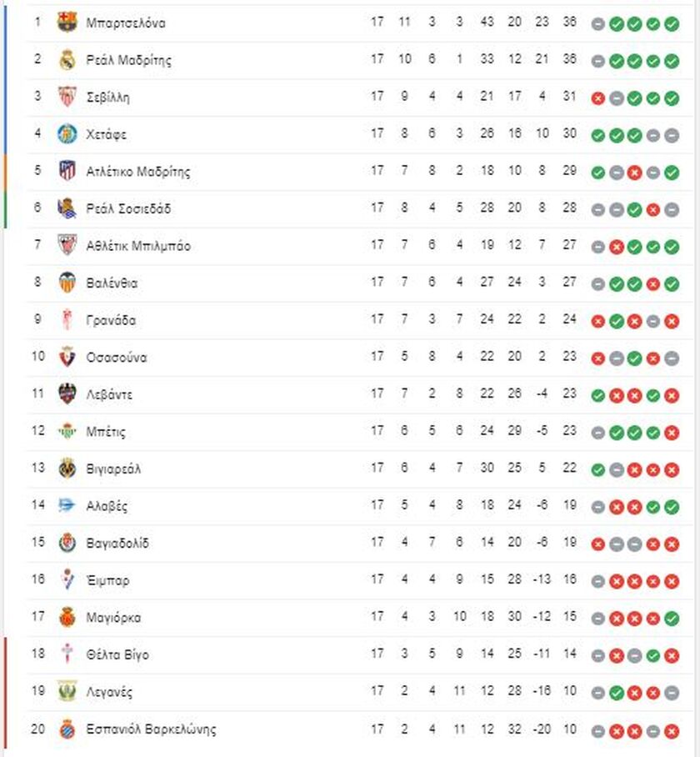The height and width of the screenshot is (757, 700).
Task: Click Barcelona's grey draw form indicator
Action: (597, 24)
